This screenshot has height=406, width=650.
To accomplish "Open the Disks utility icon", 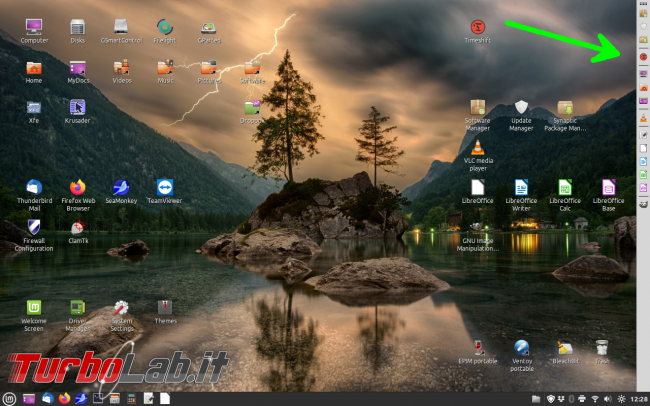I will click(78, 27).
